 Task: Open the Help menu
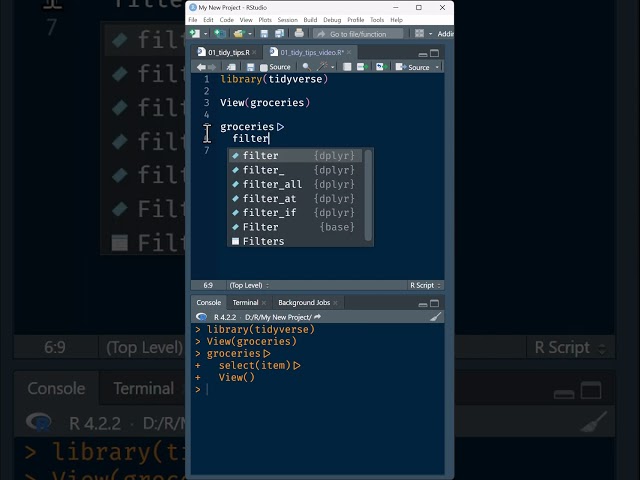point(396,20)
